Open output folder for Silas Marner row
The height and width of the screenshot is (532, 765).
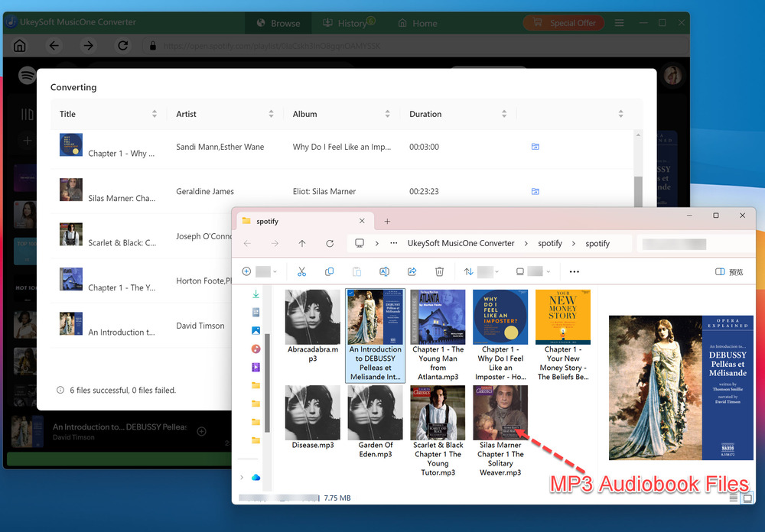[535, 191]
